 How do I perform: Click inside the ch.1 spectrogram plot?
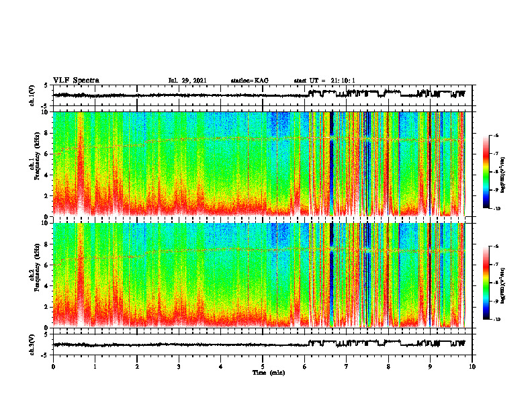pos(263,164)
